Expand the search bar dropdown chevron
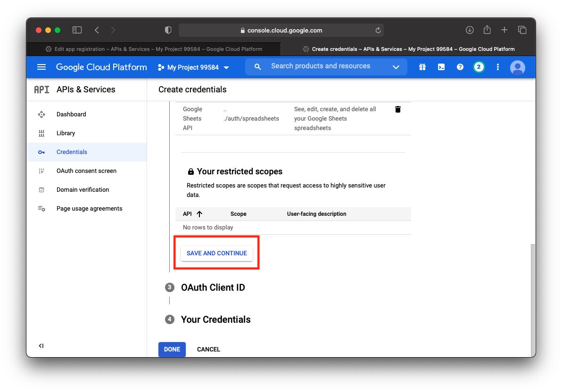562x392 pixels. click(396, 67)
